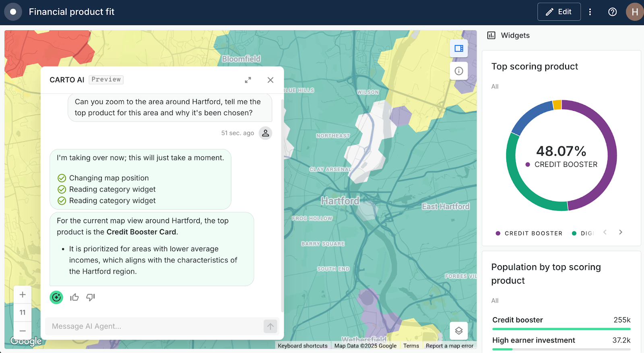Click the 51 sec. ago timestamp
The image size is (644, 353).
(237, 133)
